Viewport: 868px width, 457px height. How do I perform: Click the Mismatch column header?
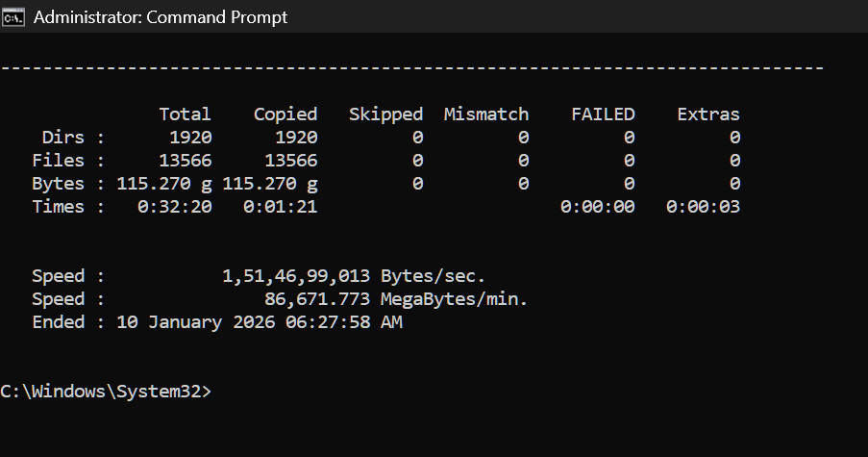point(485,114)
